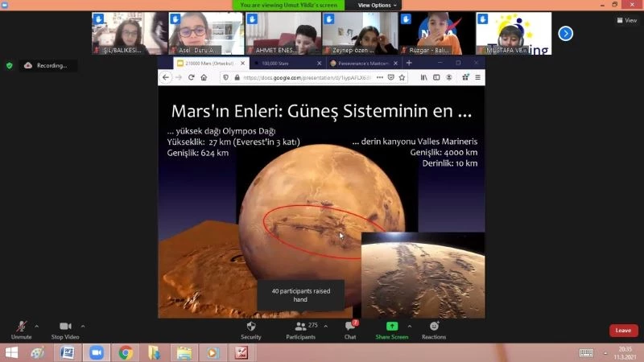644x362 pixels.
Task: Show next participants with the blue arrow
Action: [x=566, y=33]
